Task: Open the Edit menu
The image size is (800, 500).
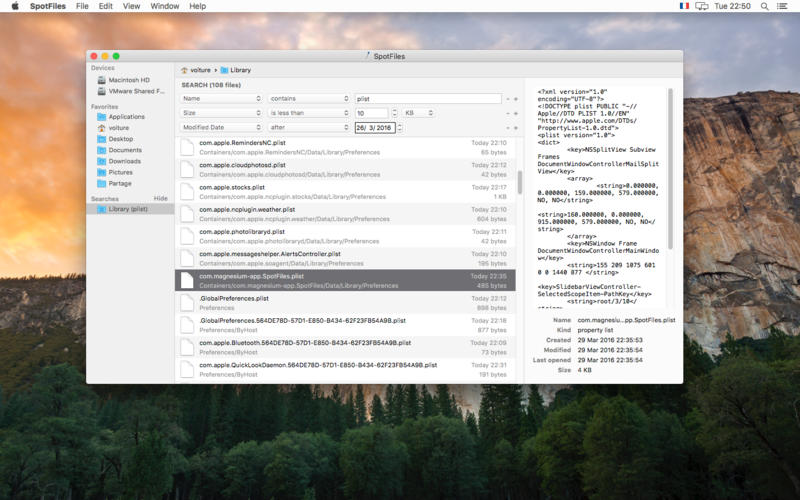Action: click(106, 6)
